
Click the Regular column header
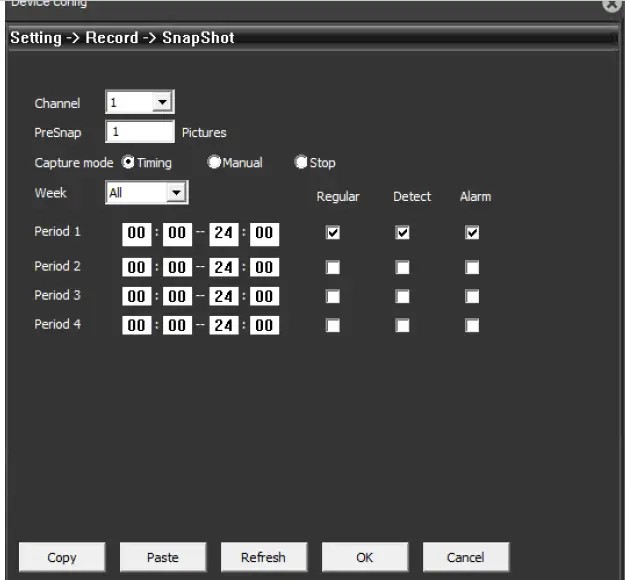(338, 197)
